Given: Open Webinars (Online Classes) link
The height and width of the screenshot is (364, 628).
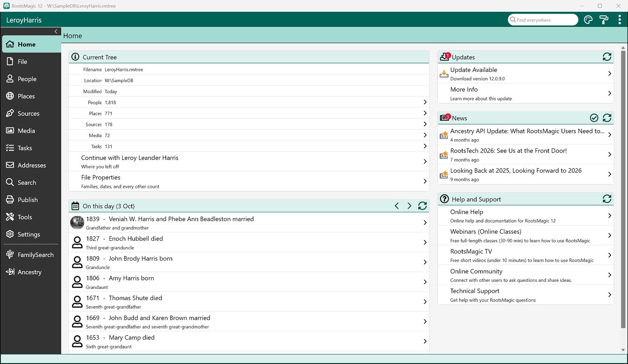Looking at the screenshot, I should 526,235.
